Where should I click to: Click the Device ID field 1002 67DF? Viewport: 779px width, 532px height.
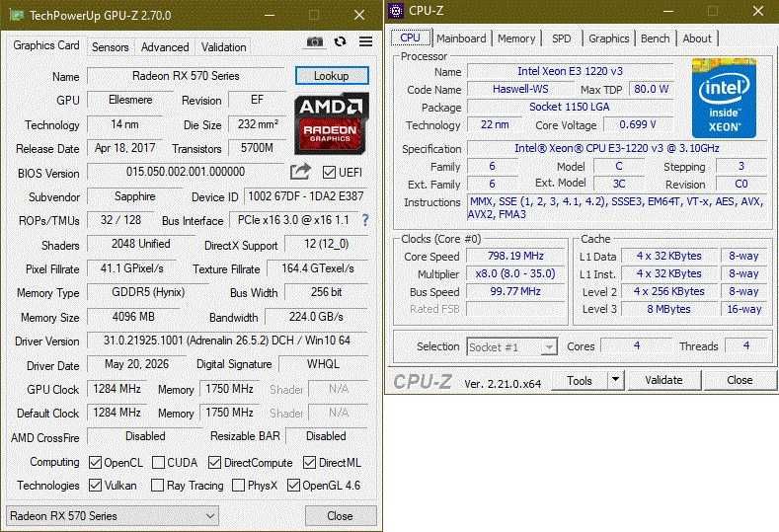click(x=305, y=196)
